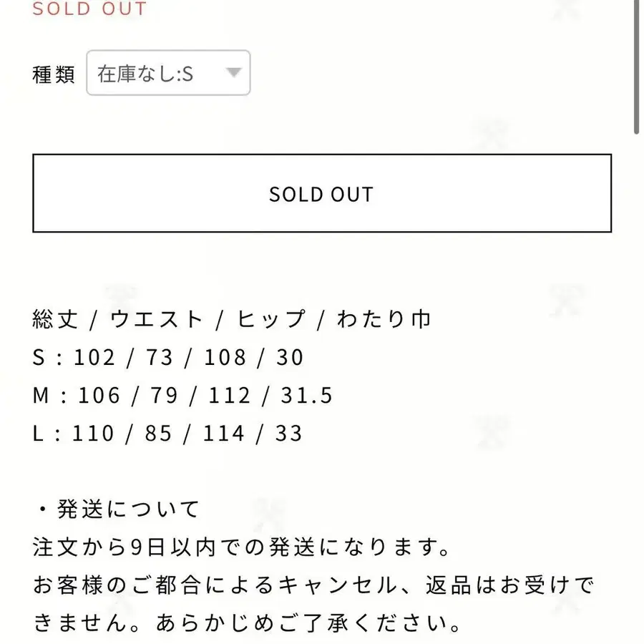Click the 注文から9日以内での発送 line
This screenshot has height=644, width=644.
point(242,549)
